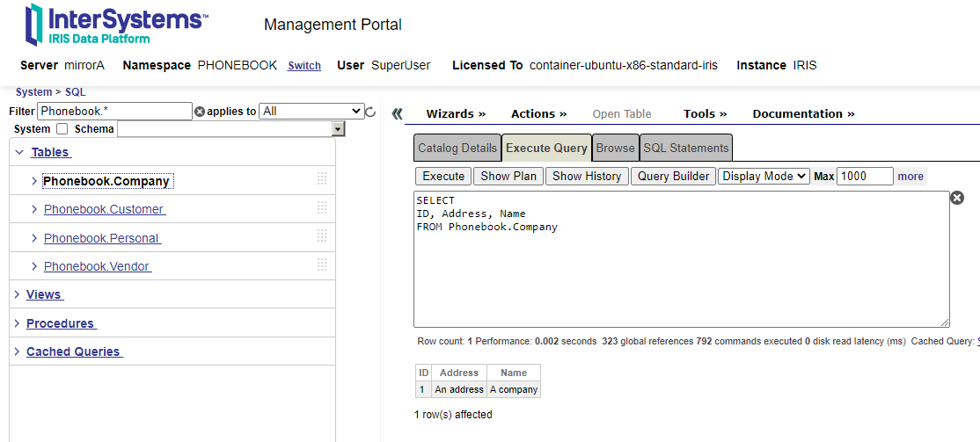Click the 'A company' result cell
980x442 pixels.
pos(514,389)
